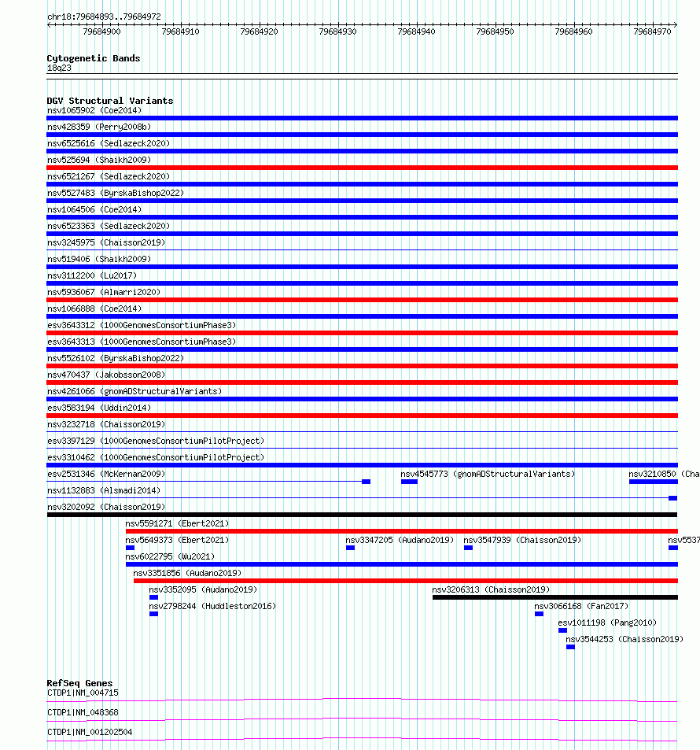Screen dimensions: 700x750
Task: Click the nsv1065902 (Coe2014) variant label
Action: pos(94,110)
